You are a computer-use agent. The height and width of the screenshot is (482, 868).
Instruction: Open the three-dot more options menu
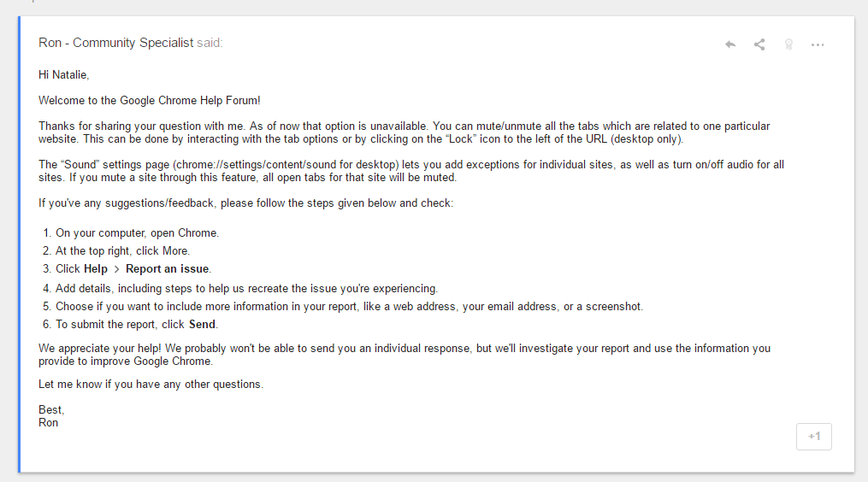[x=818, y=44]
